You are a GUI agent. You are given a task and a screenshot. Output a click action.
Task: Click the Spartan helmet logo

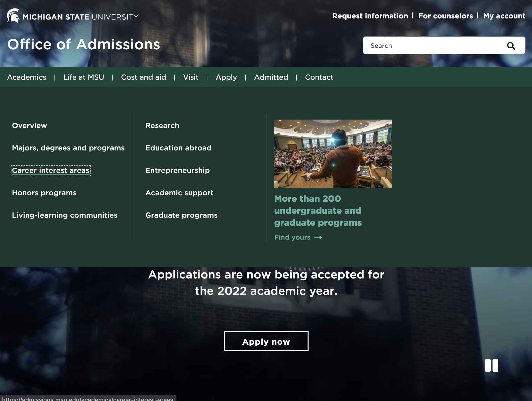13,16
